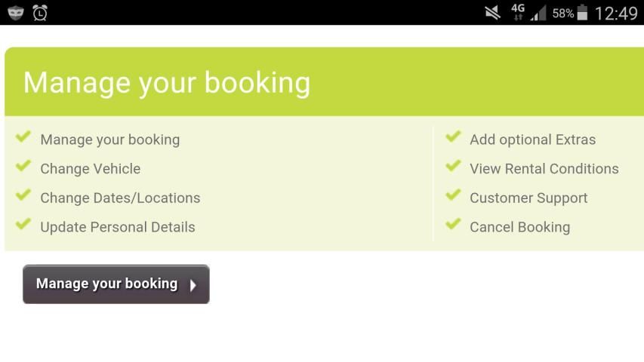
Task: Click arrow on Manage your booking button
Action: coord(193,285)
